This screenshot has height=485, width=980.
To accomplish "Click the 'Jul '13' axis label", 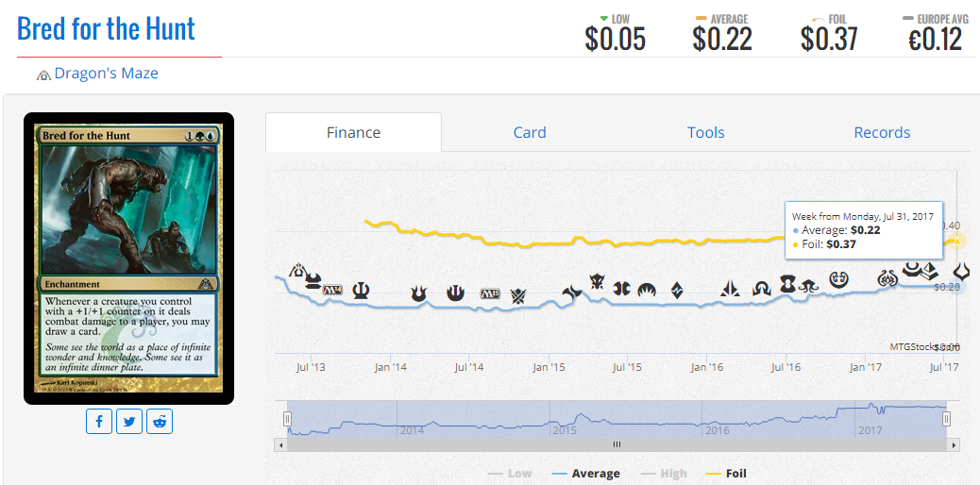I will pyautogui.click(x=311, y=367).
